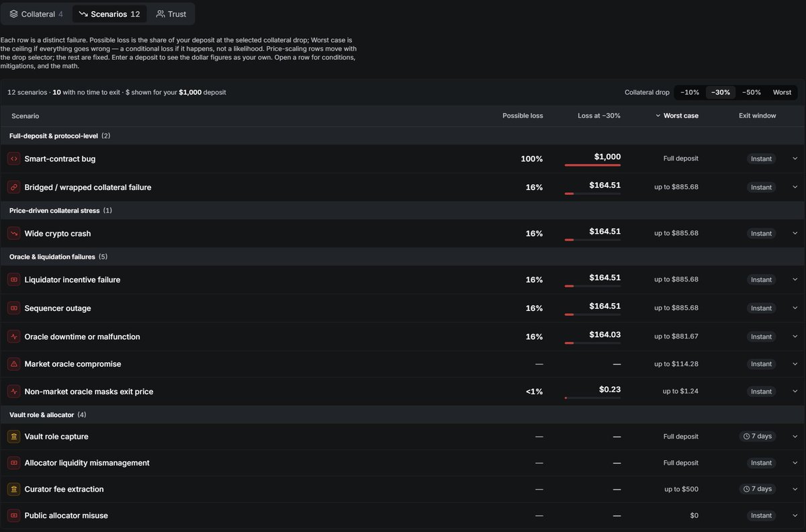Image resolution: width=806 pixels, height=532 pixels.
Task: Click the people icon on Trust tab
Action: pos(161,14)
